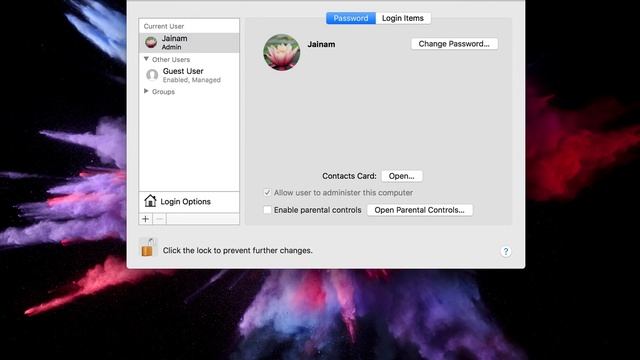Expand the Groups disclosure triangle

pyautogui.click(x=146, y=91)
